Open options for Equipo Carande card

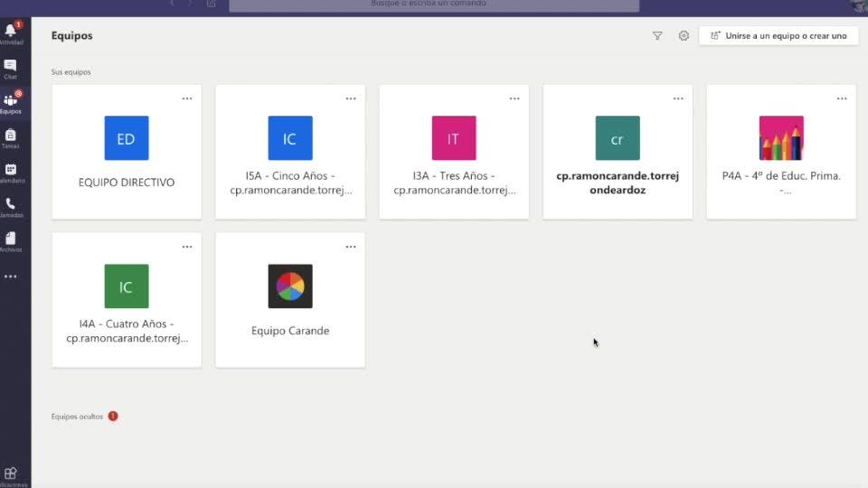tap(351, 247)
